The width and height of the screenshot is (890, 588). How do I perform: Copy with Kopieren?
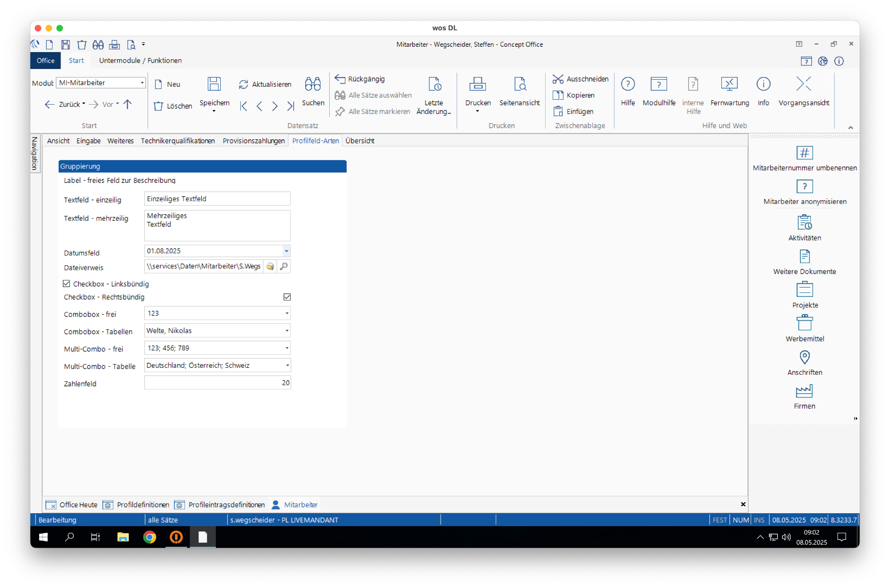(x=574, y=95)
